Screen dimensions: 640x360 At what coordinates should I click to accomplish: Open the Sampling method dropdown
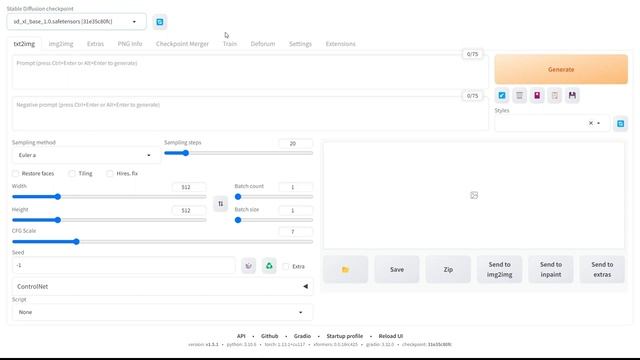coord(85,156)
